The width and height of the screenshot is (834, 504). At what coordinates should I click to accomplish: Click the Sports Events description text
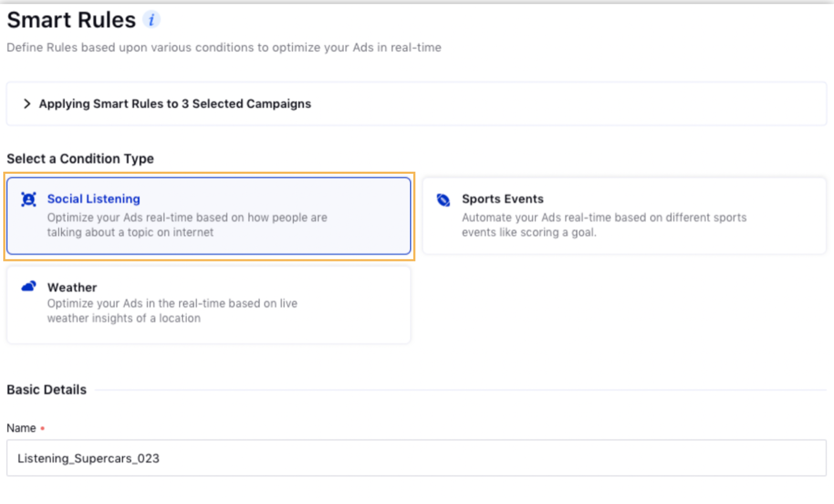tap(604, 225)
